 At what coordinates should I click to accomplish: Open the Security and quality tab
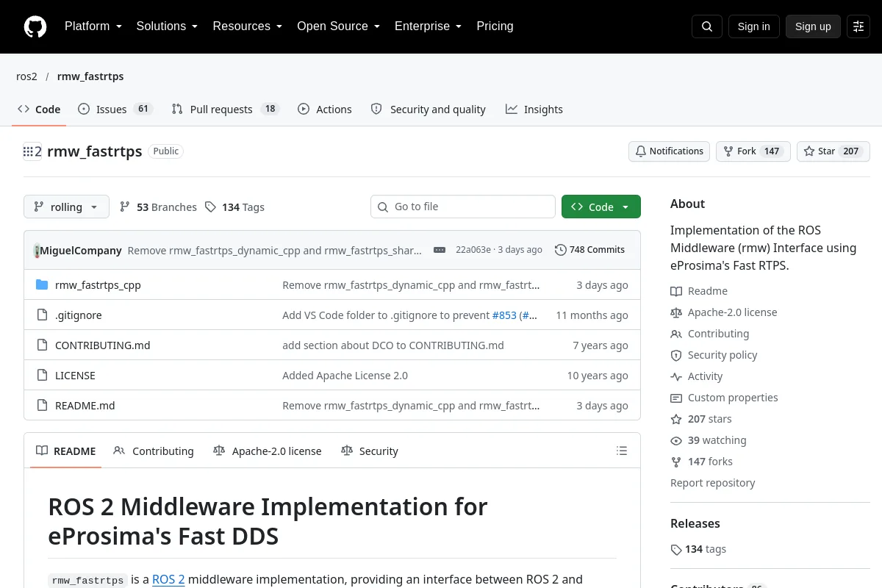point(428,110)
